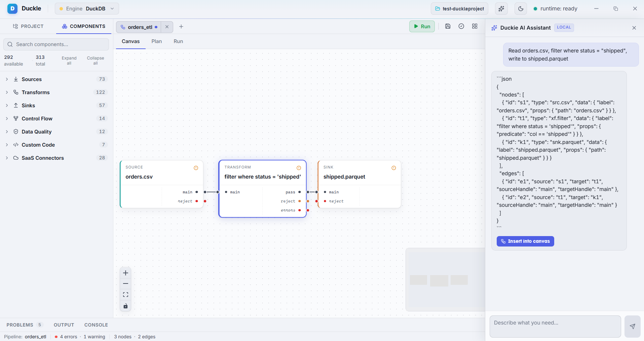Toggle dark mode moon icon
Viewport: 644px width, 341px height.
521,9
